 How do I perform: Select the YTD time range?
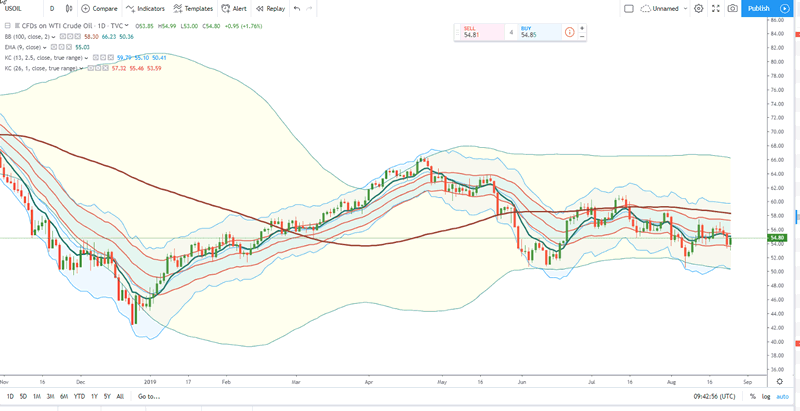[x=79, y=397]
